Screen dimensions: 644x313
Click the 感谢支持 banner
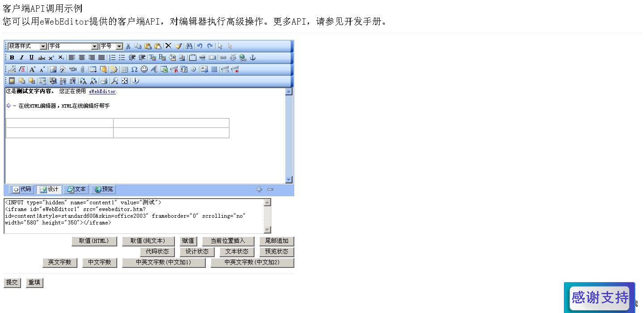pos(599,297)
